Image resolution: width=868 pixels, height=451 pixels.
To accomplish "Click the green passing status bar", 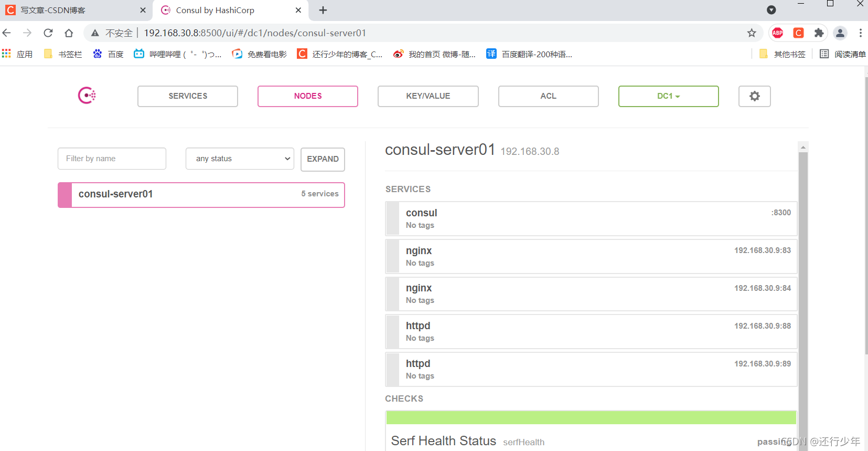I will 591,418.
